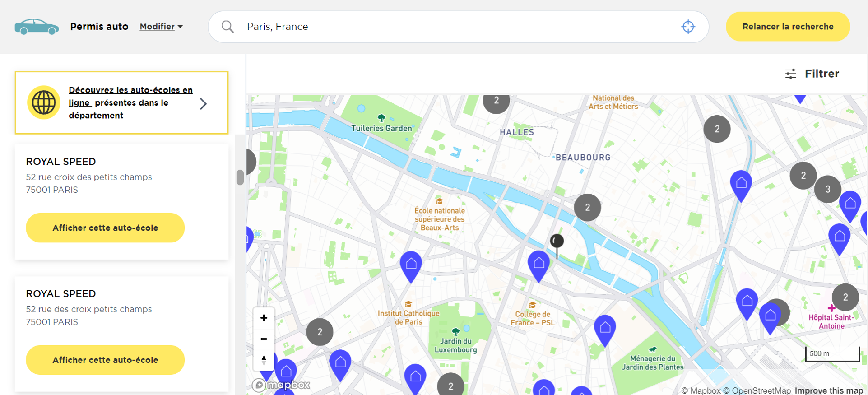Open cluster 2 on the Seine island
The width and height of the screenshot is (868, 395).
[x=587, y=207]
